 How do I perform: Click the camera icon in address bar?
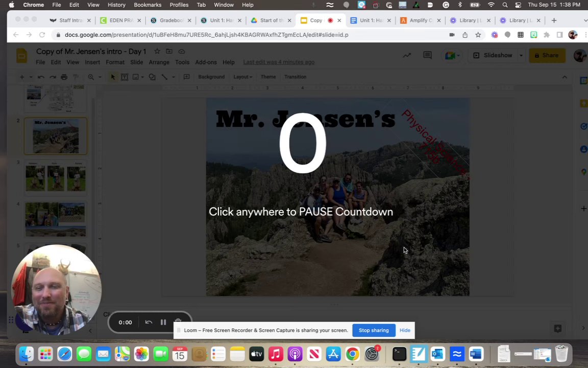452,35
